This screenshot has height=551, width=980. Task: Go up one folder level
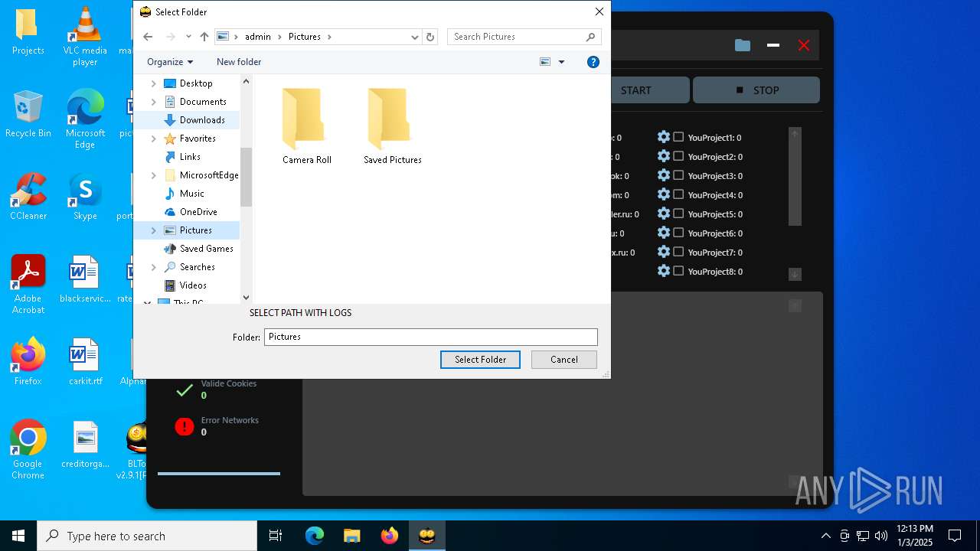click(x=204, y=37)
